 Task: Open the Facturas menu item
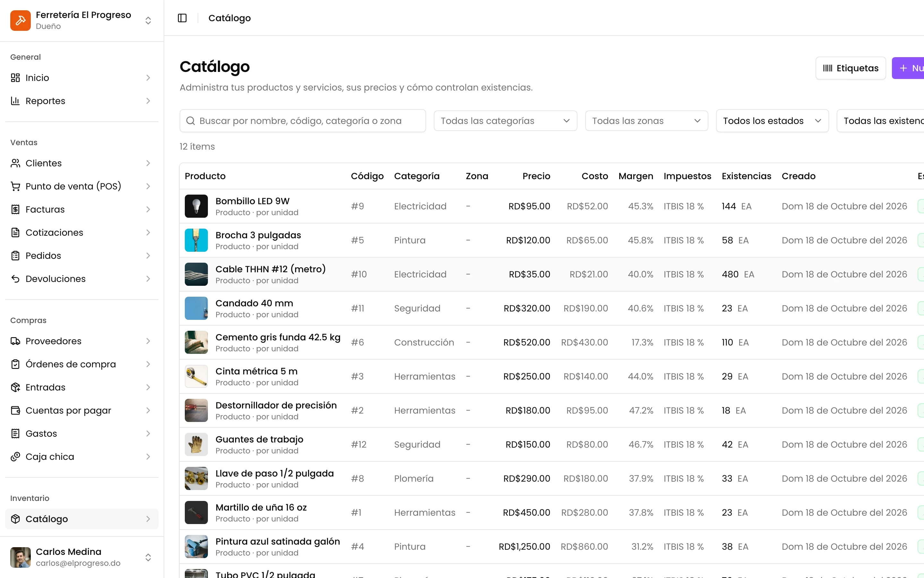[82, 209]
